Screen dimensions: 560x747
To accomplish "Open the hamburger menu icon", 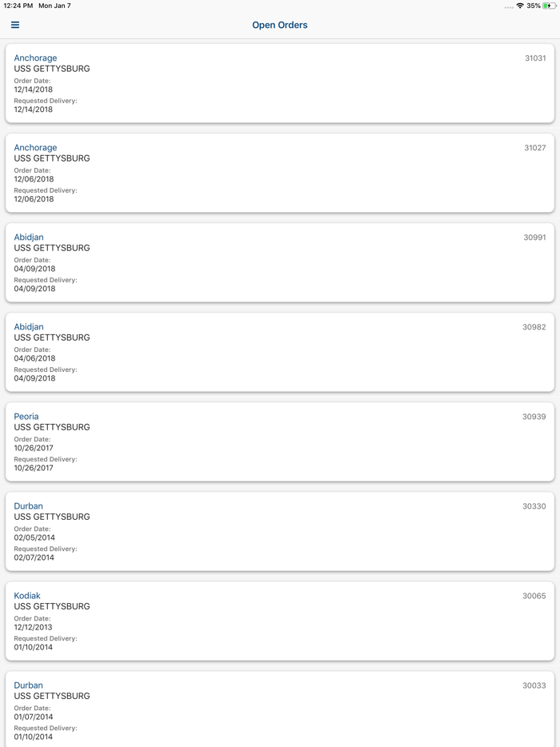I will pyautogui.click(x=15, y=25).
